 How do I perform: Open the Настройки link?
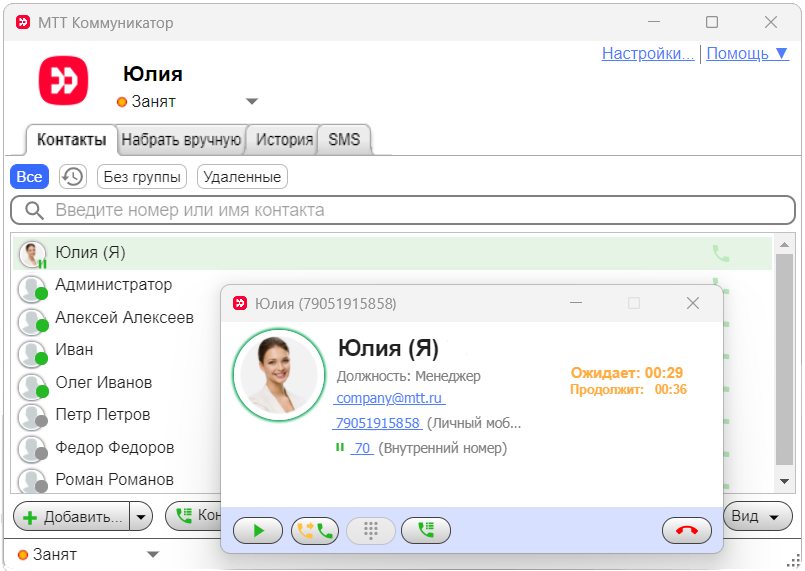pyautogui.click(x=647, y=54)
